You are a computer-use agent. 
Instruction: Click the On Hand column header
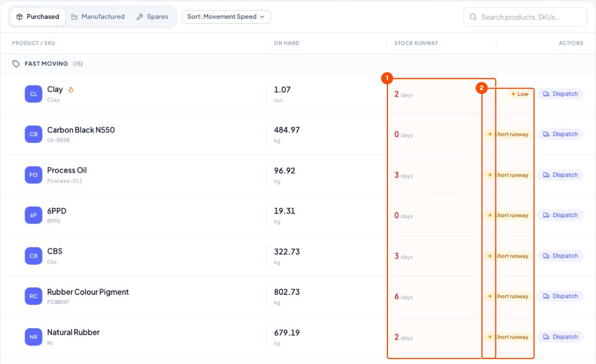coord(287,43)
